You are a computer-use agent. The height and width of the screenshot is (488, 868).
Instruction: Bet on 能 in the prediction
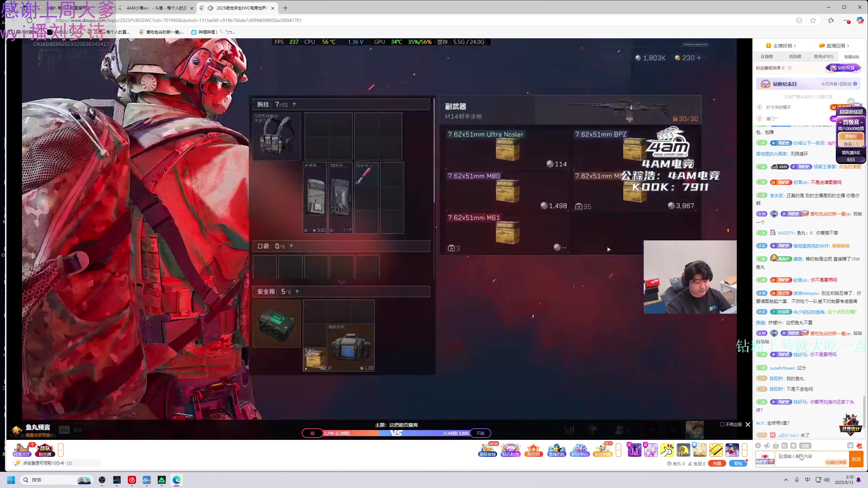click(313, 433)
